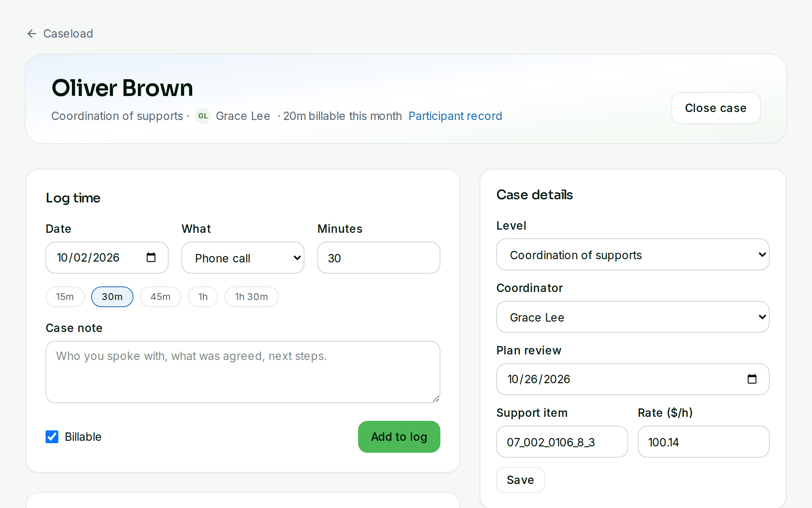Click the Oliver Brown heading
812x508 pixels.
(x=122, y=88)
